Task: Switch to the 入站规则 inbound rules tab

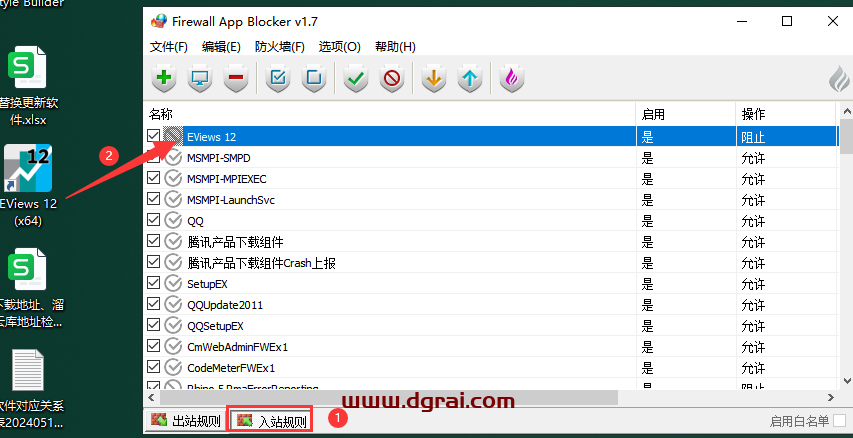Action: point(270,421)
